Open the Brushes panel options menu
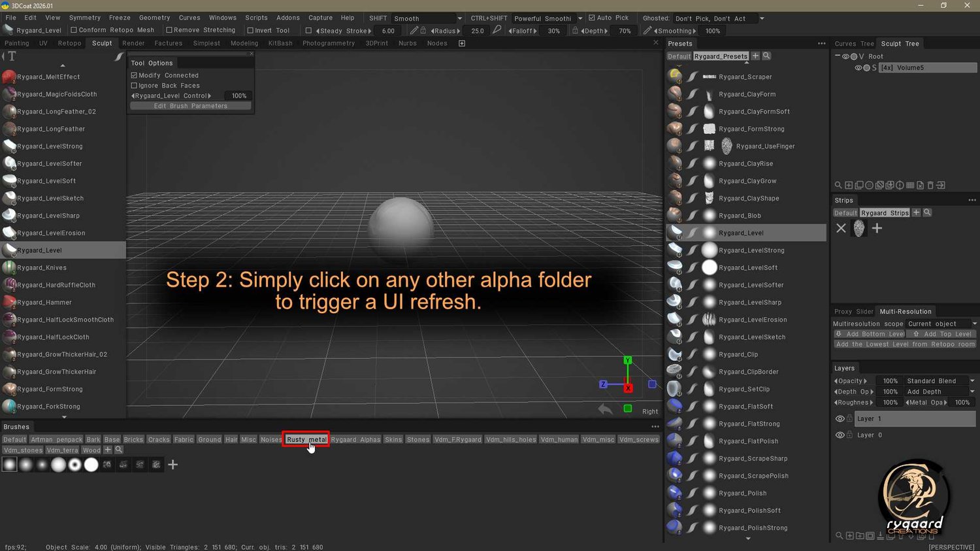The height and width of the screenshot is (551, 980). pyautogui.click(x=655, y=427)
